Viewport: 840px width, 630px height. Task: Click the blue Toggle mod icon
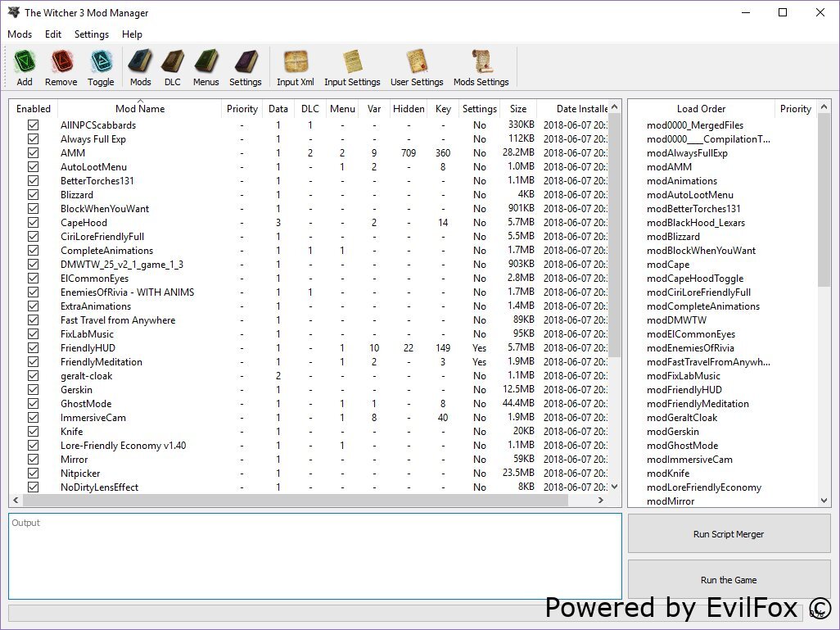(x=101, y=62)
